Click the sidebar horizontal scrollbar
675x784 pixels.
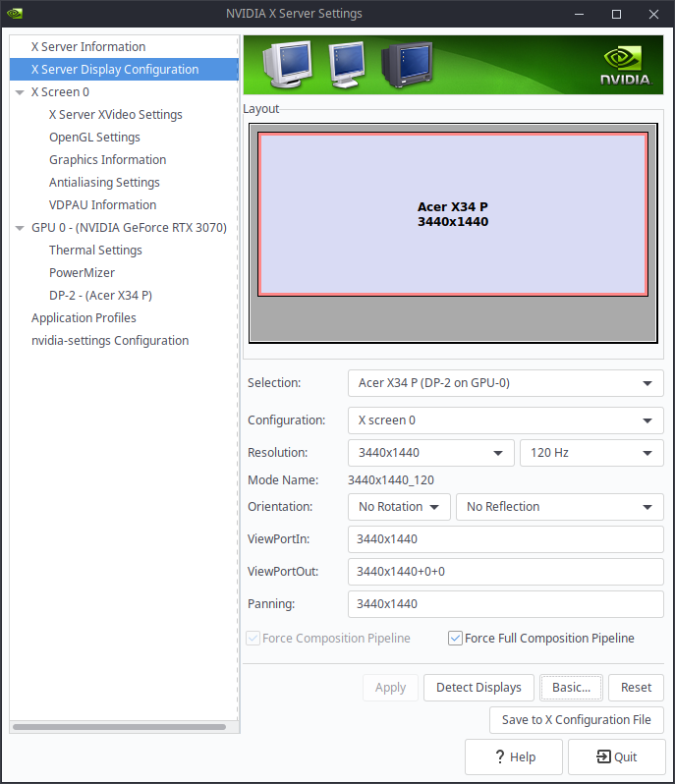click(x=118, y=727)
